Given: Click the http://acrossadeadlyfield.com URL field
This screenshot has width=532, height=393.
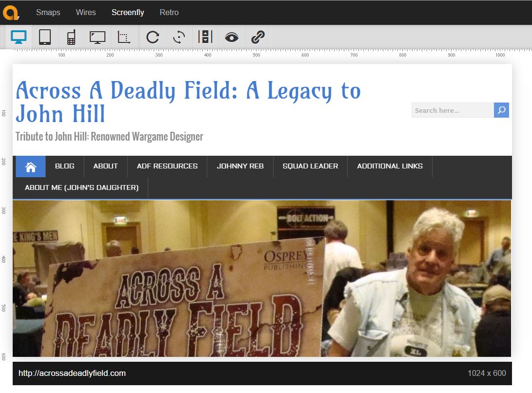Looking at the screenshot, I should click(72, 373).
